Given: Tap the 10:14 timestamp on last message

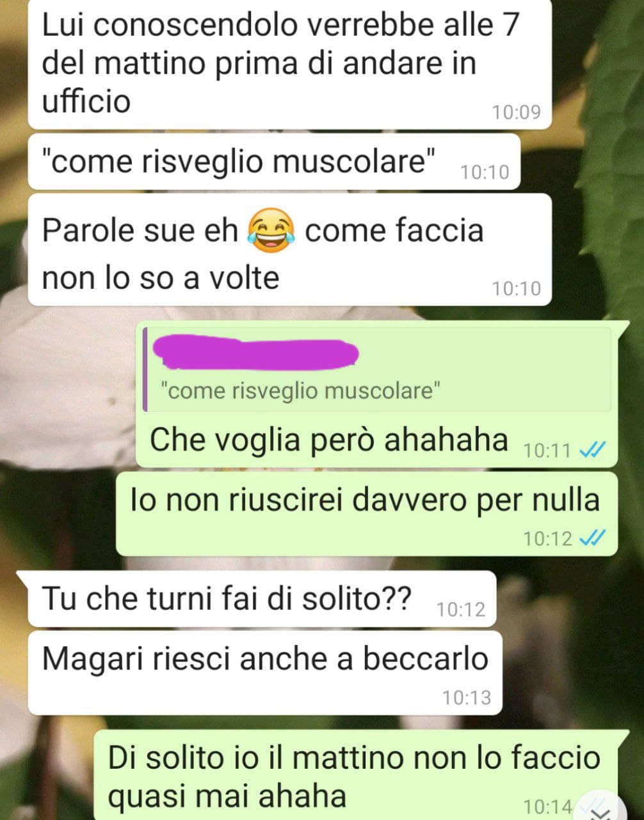Looking at the screenshot, I should [547, 806].
